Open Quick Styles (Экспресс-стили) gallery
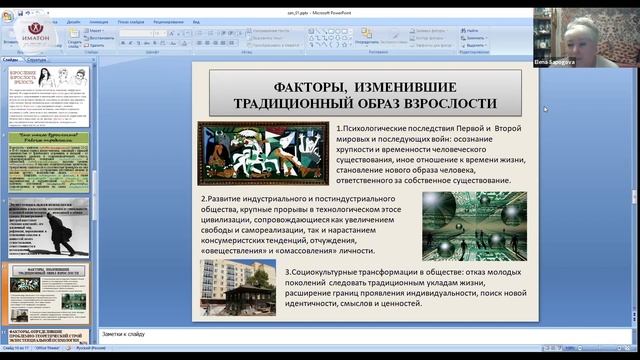Screen dimensions: 640x360 coord(394,38)
